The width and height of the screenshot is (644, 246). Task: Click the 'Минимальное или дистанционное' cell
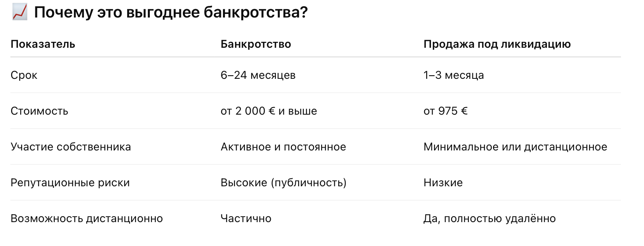515,147
